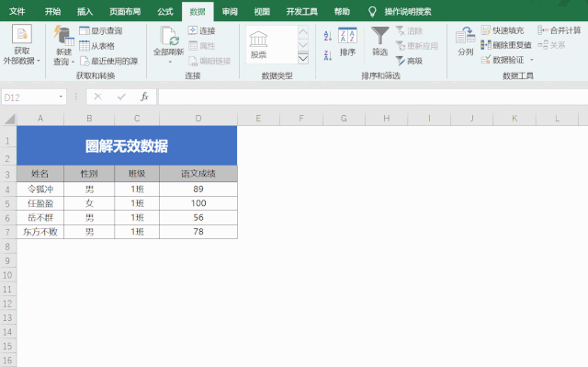The height and width of the screenshot is (367, 588).
Task: Switch to the Formulas (公式) tab
Action: (x=165, y=12)
